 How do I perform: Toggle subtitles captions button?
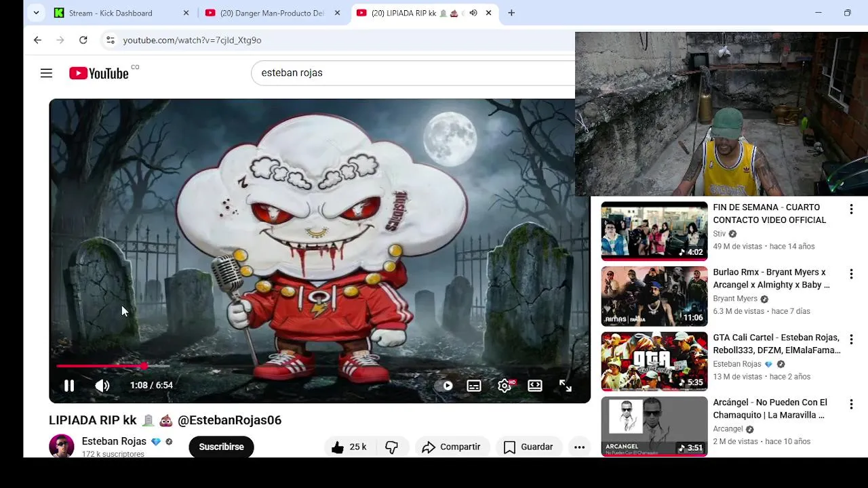click(474, 386)
